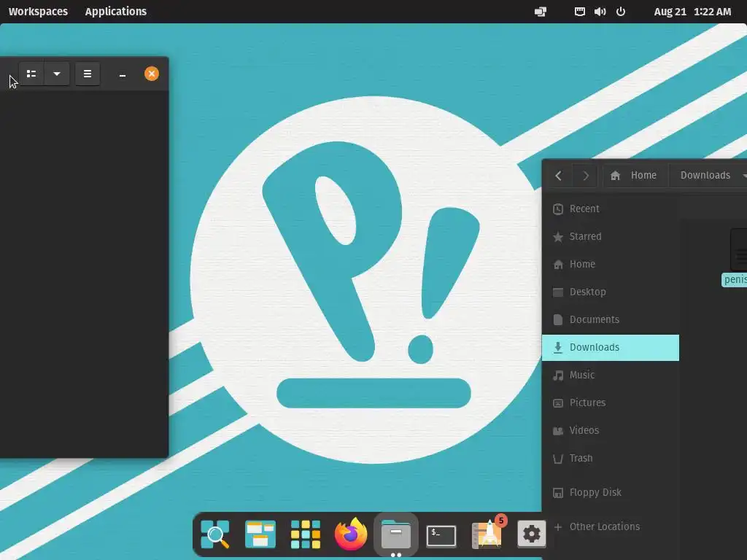
Task: Select Downloads in the Files sidebar
Action: (x=611, y=348)
